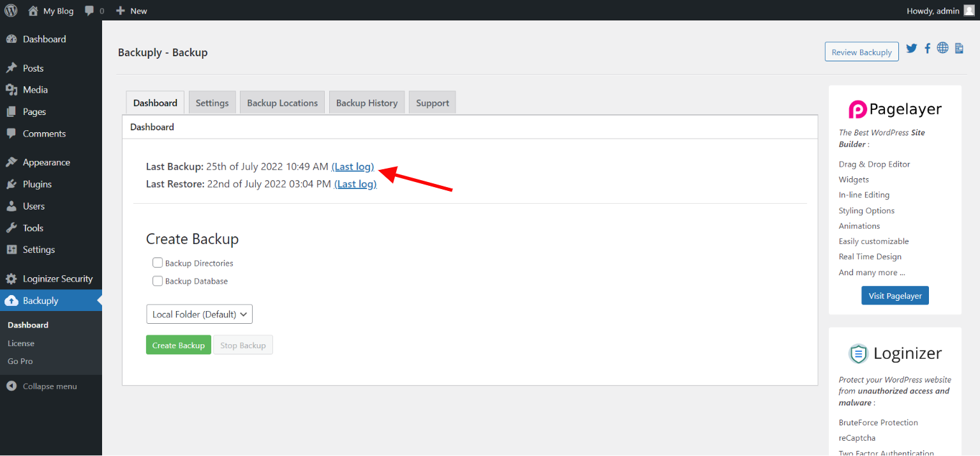Tick the Backup Database checkbox
The width and height of the screenshot is (980, 456).
pos(158,281)
